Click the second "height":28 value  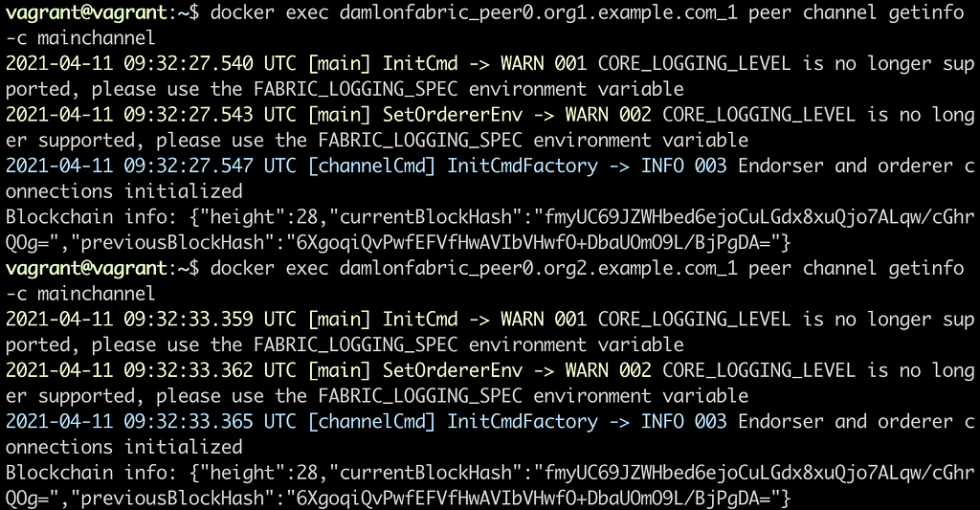258,473
